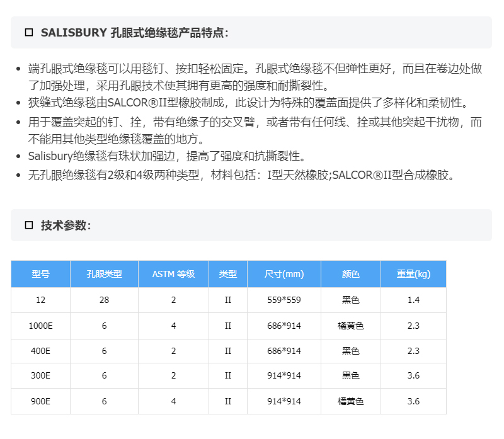The image size is (504, 439).
Task: Click eyelet count "6" in 900E row
Action: tap(104, 401)
